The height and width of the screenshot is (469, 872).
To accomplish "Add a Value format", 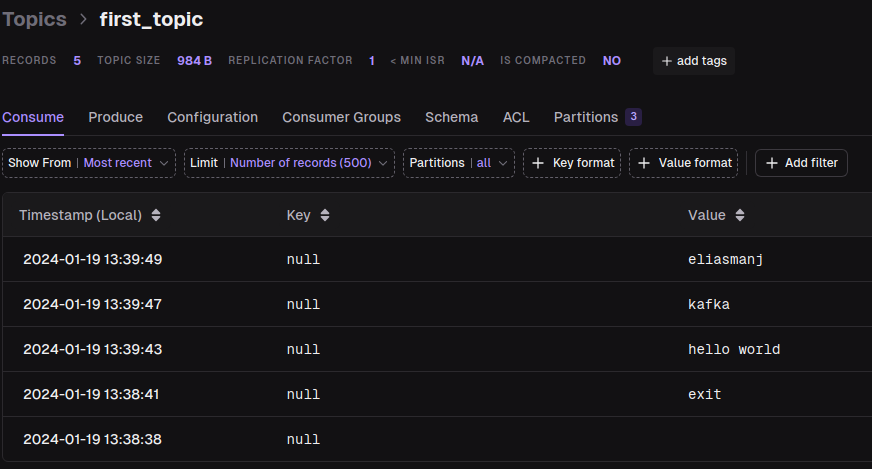I will [684, 163].
